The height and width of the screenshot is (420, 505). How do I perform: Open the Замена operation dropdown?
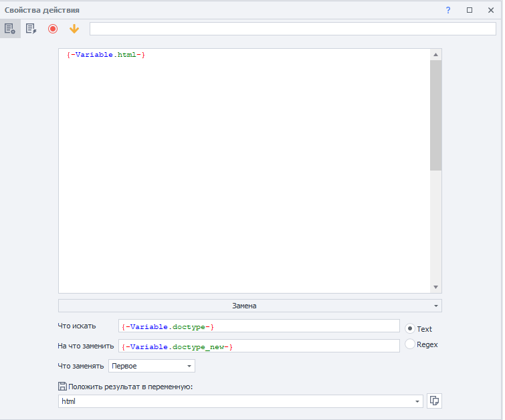point(250,306)
